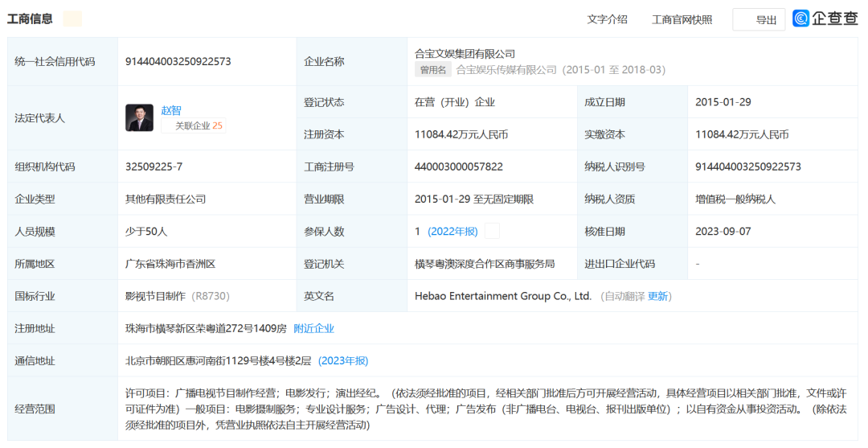Screen dimensions: 868x448
Task: Click the company type 其他有限责任公司
Action: 166,199
